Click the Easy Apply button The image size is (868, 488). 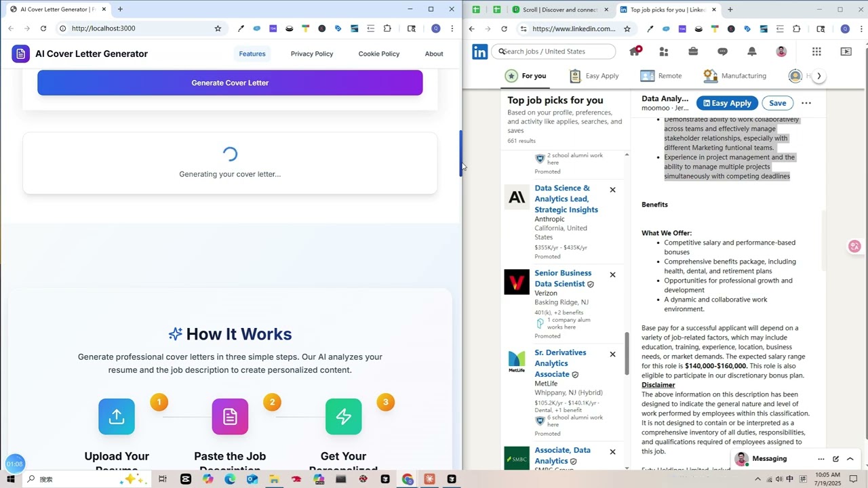click(727, 103)
